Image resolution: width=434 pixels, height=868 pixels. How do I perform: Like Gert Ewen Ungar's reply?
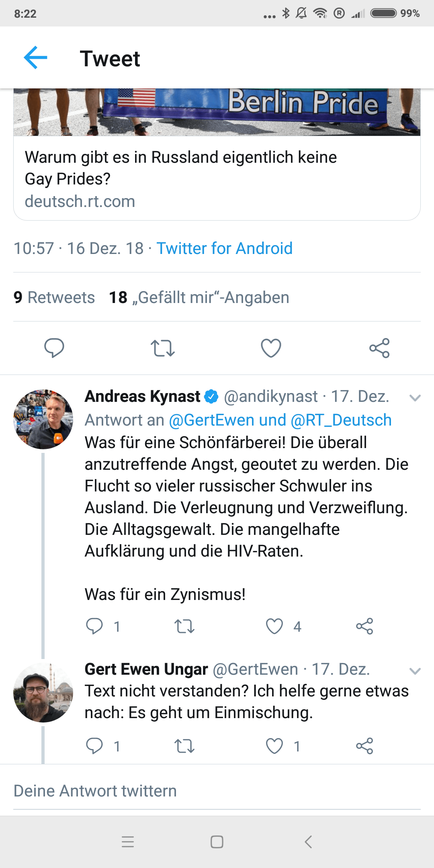(x=275, y=746)
